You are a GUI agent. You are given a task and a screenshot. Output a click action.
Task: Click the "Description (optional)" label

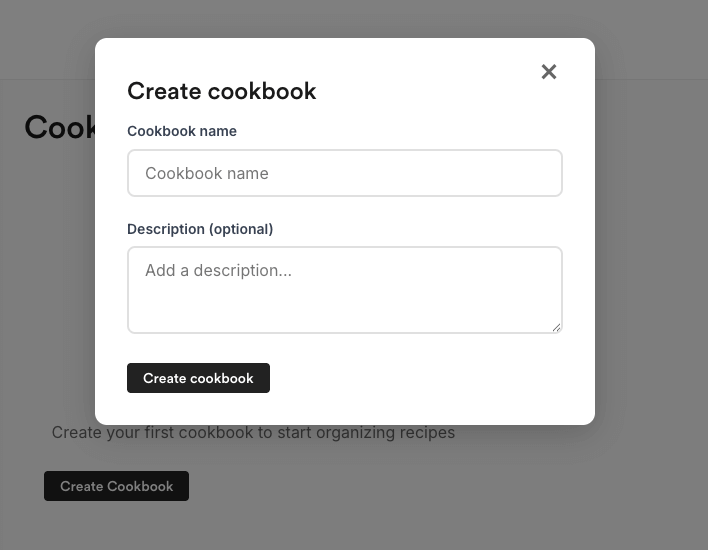click(200, 229)
